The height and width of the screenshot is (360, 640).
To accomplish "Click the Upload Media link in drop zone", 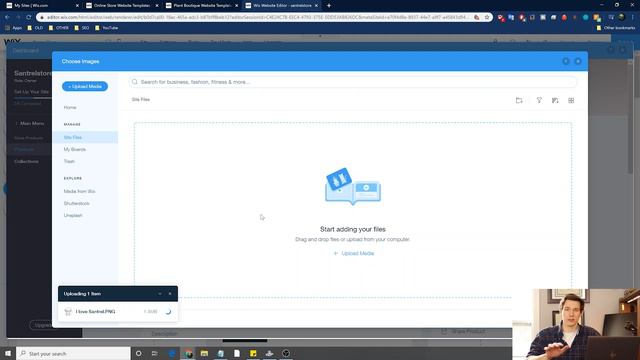I will (x=353, y=253).
